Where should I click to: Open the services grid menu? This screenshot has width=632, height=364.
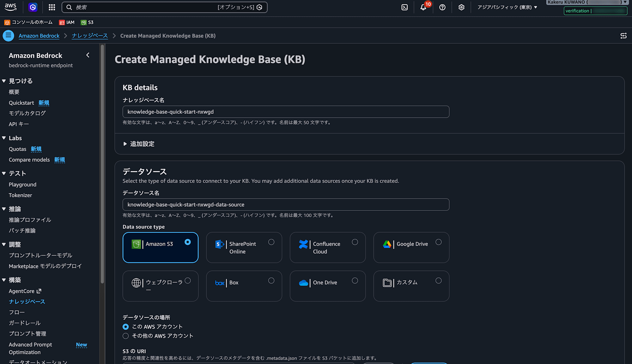[52, 7]
